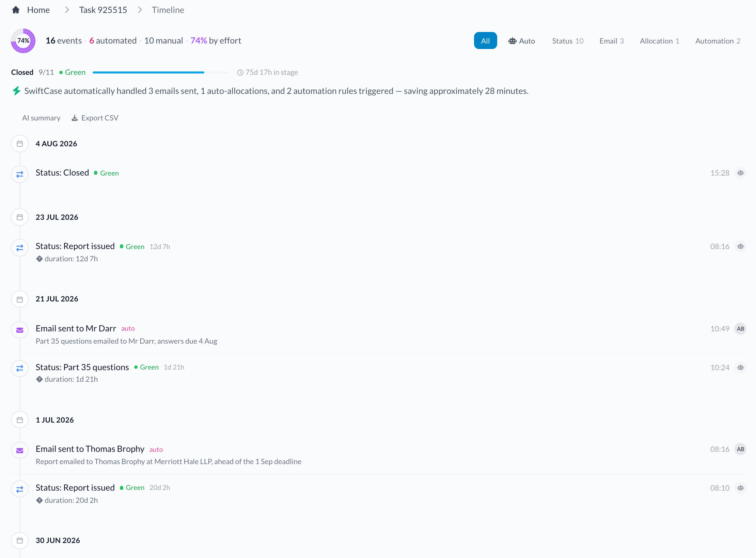Click the Home house icon in breadcrumb
756x558 pixels.
coord(16,10)
